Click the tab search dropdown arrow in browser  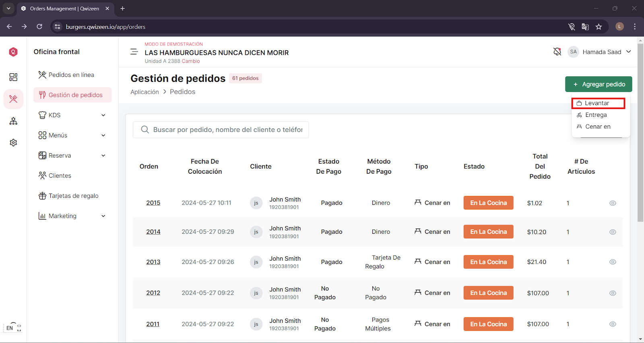point(8,8)
